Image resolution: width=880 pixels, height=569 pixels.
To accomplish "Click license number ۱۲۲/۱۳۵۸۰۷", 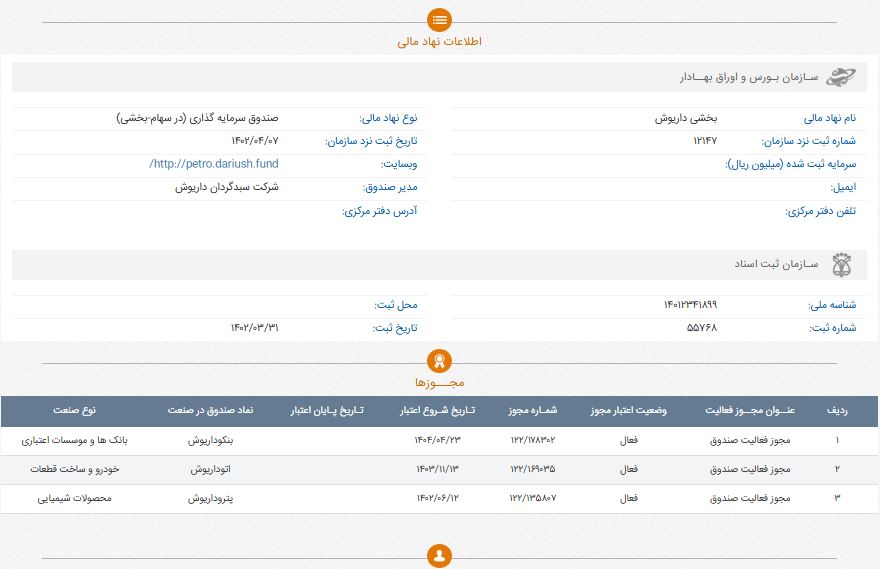I will point(533,498).
